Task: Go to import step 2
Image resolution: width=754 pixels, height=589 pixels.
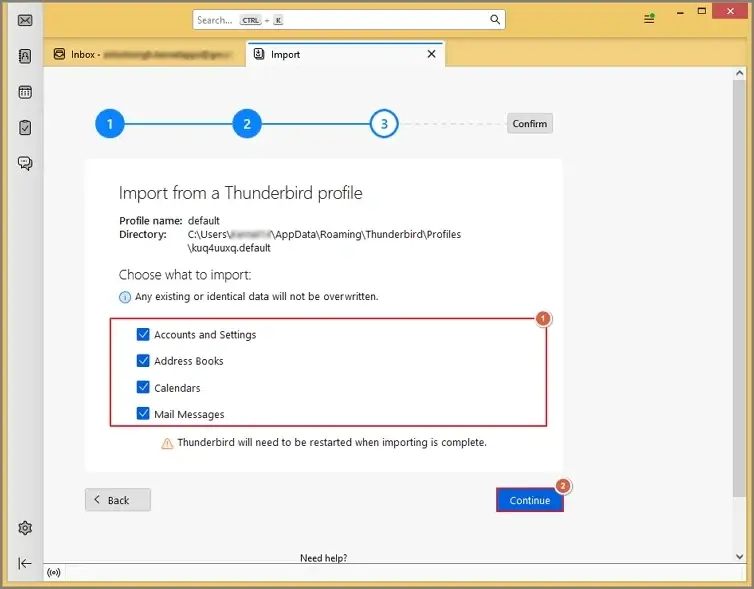Action: (x=247, y=124)
